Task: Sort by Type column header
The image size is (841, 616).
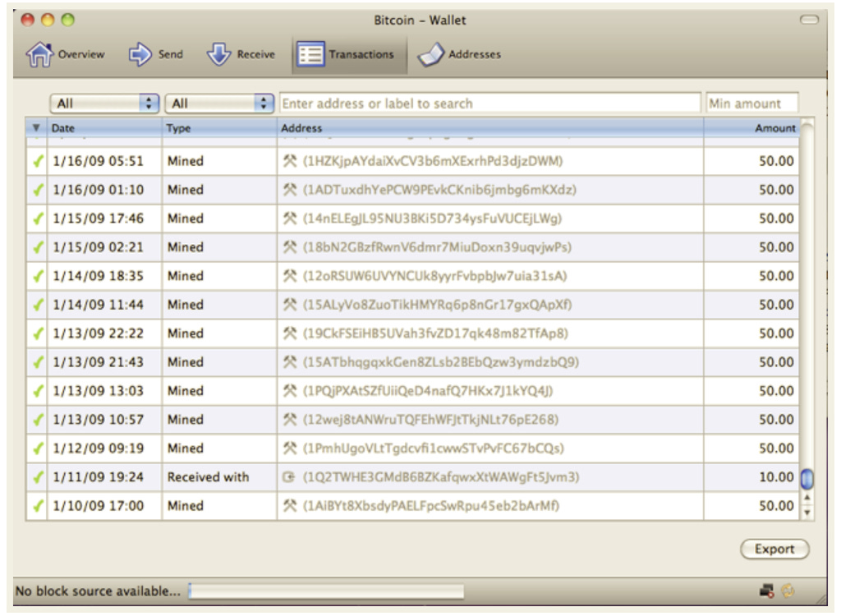Action: (x=219, y=127)
